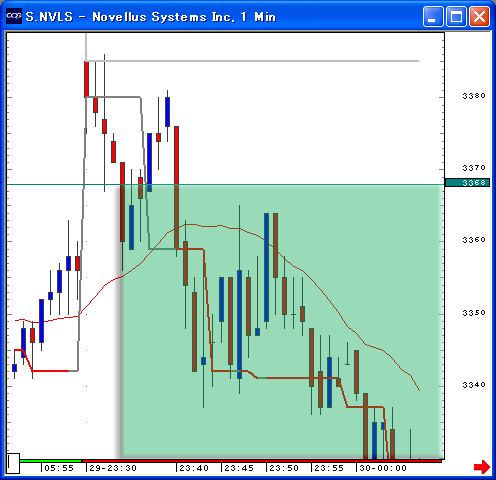Click the 30-00:00 time axis label
The height and width of the screenshot is (480, 496).
tap(383, 468)
